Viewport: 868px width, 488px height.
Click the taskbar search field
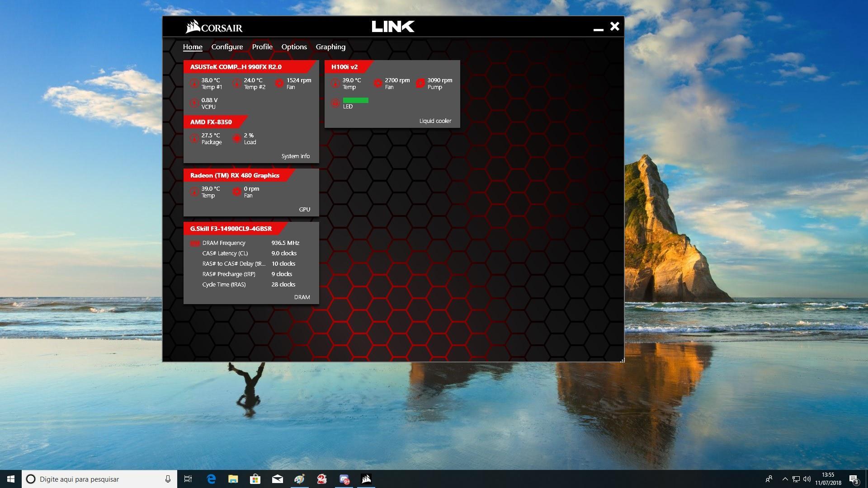click(99, 479)
